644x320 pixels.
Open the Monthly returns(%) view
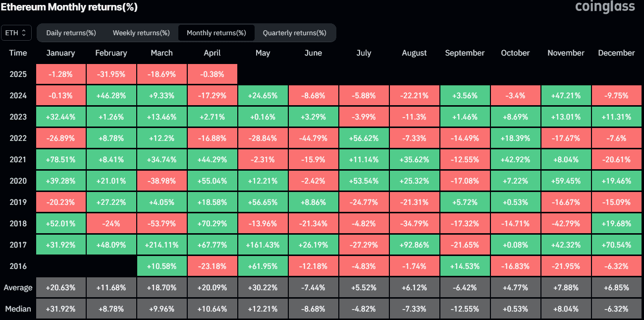216,33
